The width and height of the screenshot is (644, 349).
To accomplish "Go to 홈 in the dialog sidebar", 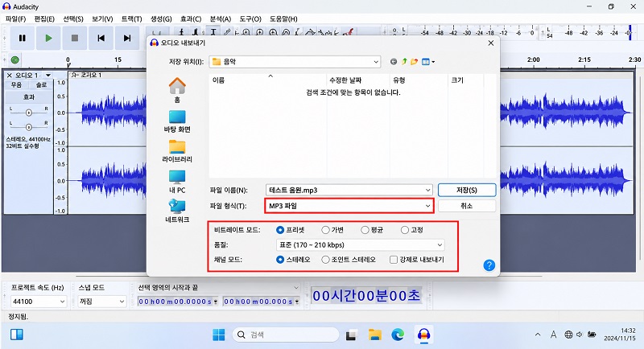I will pos(177,90).
